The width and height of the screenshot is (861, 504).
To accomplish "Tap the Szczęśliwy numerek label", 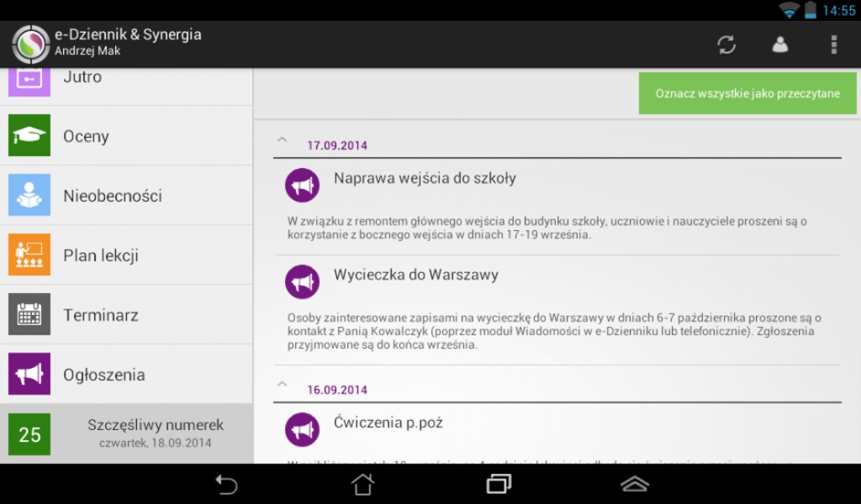I will click(156, 425).
